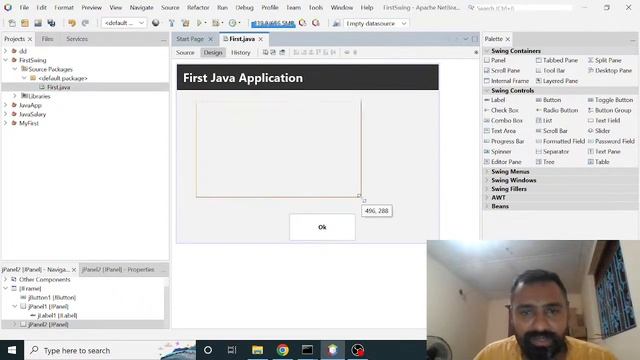Switch to the Files tab
The image size is (640, 360).
click(47, 39)
